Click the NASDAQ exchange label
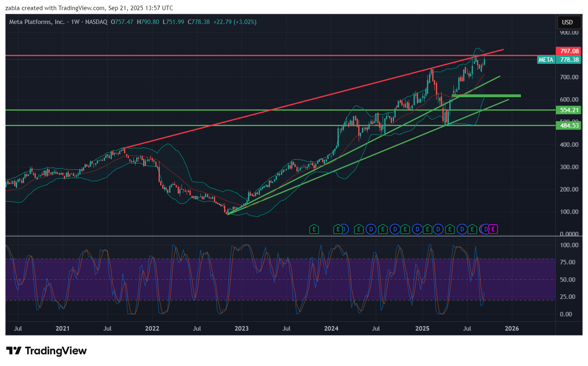This screenshot has height=366, width=588. [x=96, y=22]
